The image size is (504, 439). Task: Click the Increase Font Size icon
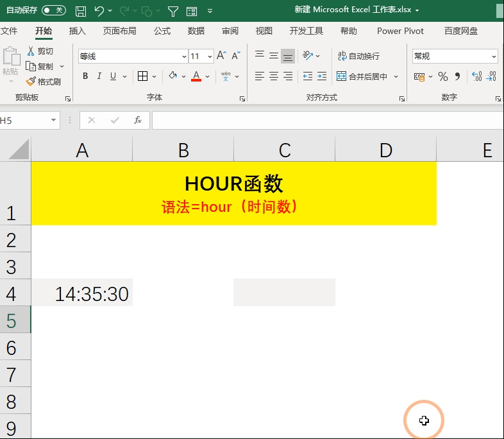tap(221, 56)
